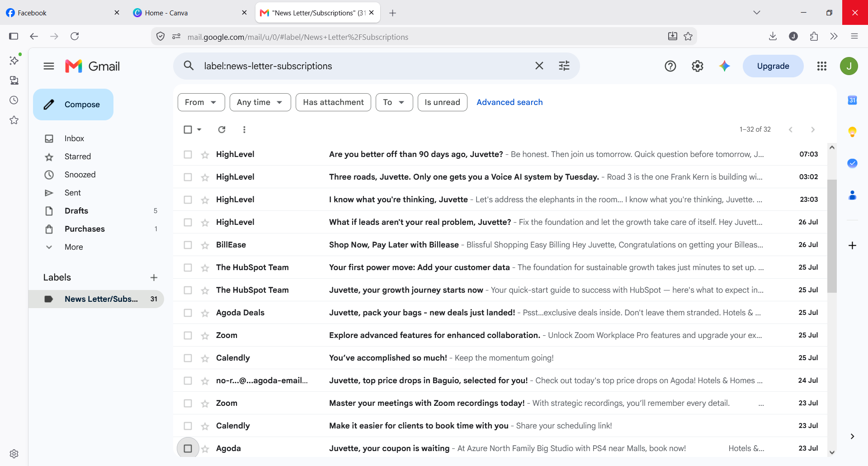Viewport: 868px width, 466px height.
Task: Open search options filter icon
Action: tap(564, 66)
